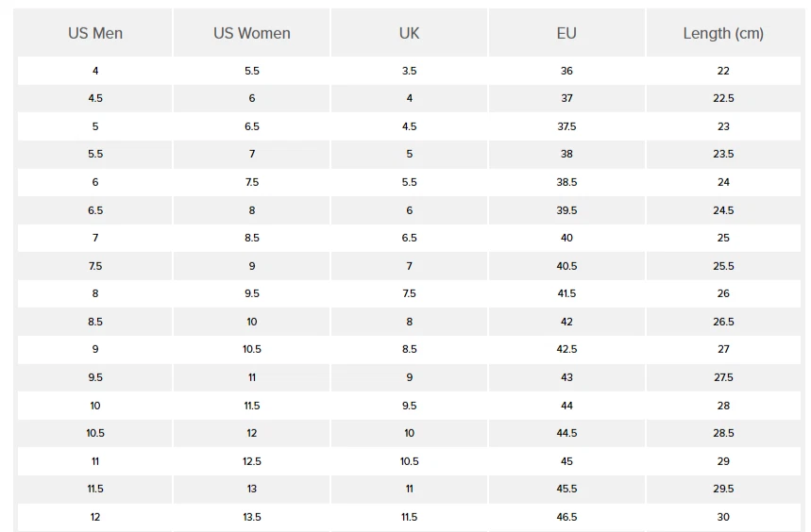Select the US Women 12.5 cell
Screen dimensions: 811x532
coord(252,461)
